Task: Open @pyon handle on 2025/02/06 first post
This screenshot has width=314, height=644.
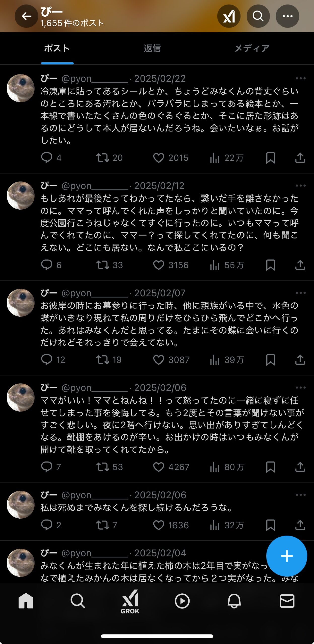Action: point(94,388)
